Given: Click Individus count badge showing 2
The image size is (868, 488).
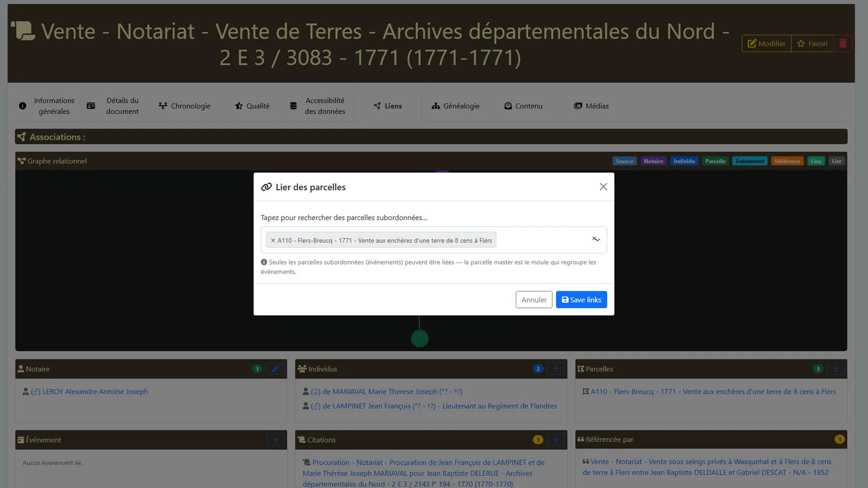Looking at the screenshot, I should [x=538, y=369].
